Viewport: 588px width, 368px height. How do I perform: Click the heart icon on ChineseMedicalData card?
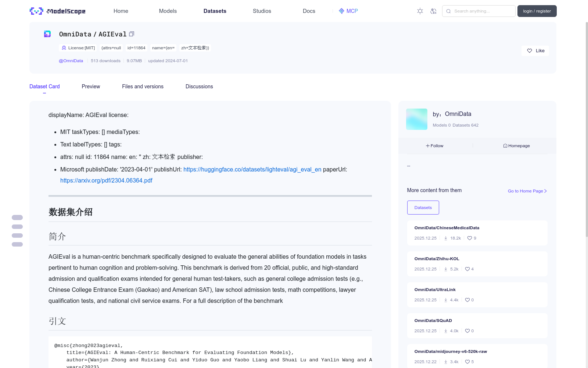[470, 238]
